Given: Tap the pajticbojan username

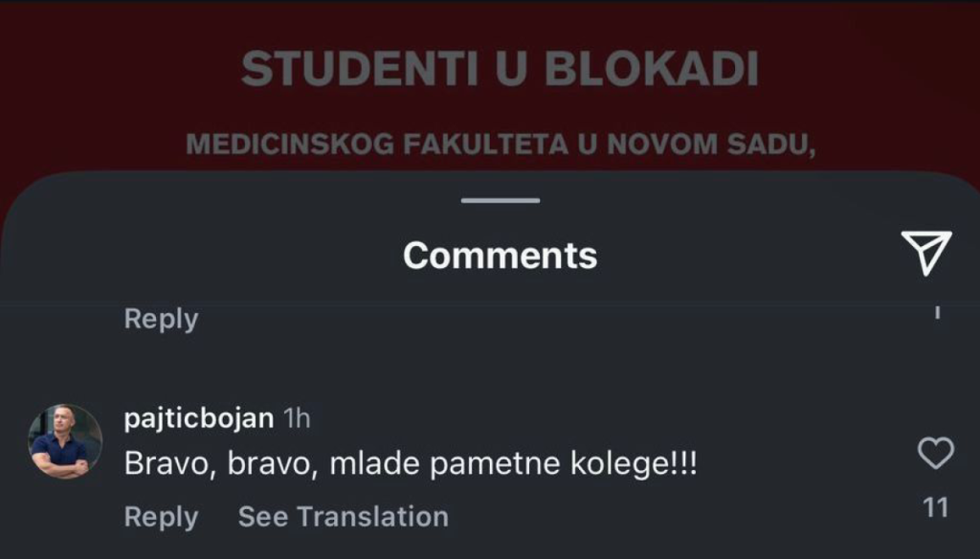Looking at the screenshot, I should 199,418.
